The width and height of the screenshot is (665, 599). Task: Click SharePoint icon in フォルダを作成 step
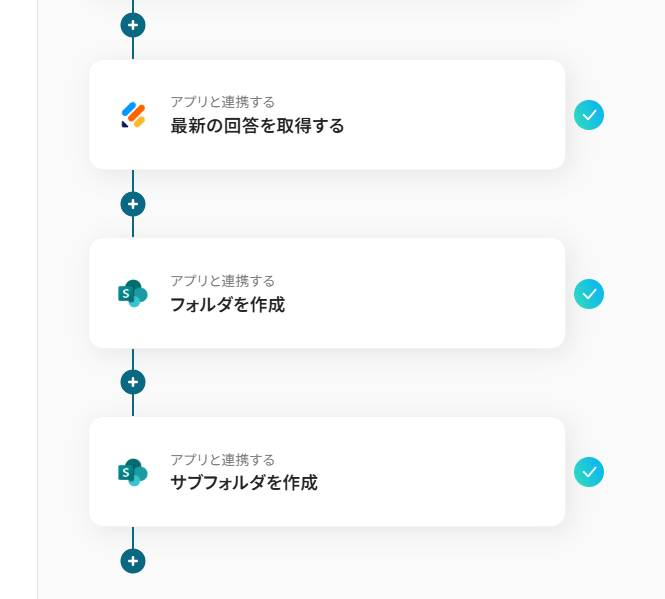[x=133, y=293]
